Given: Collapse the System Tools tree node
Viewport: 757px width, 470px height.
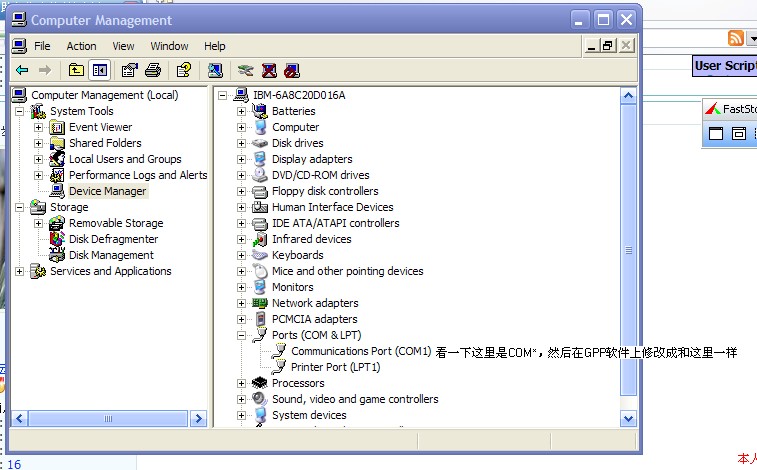Looking at the screenshot, I should point(20,111).
